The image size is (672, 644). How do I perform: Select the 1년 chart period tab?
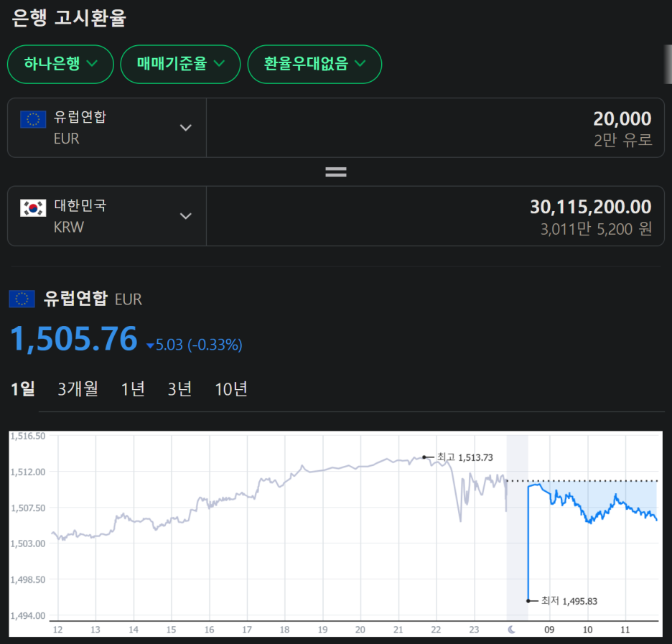tap(133, 389)
